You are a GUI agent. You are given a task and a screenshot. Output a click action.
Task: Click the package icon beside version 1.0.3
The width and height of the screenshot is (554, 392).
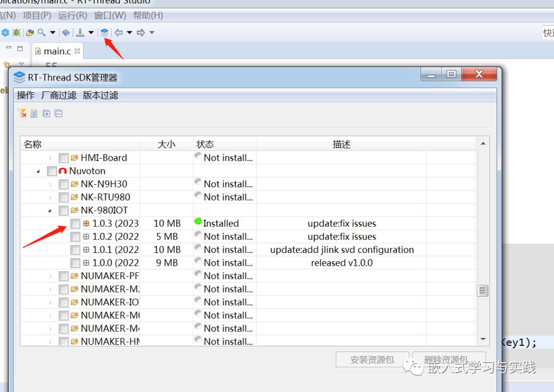[86, 223]
